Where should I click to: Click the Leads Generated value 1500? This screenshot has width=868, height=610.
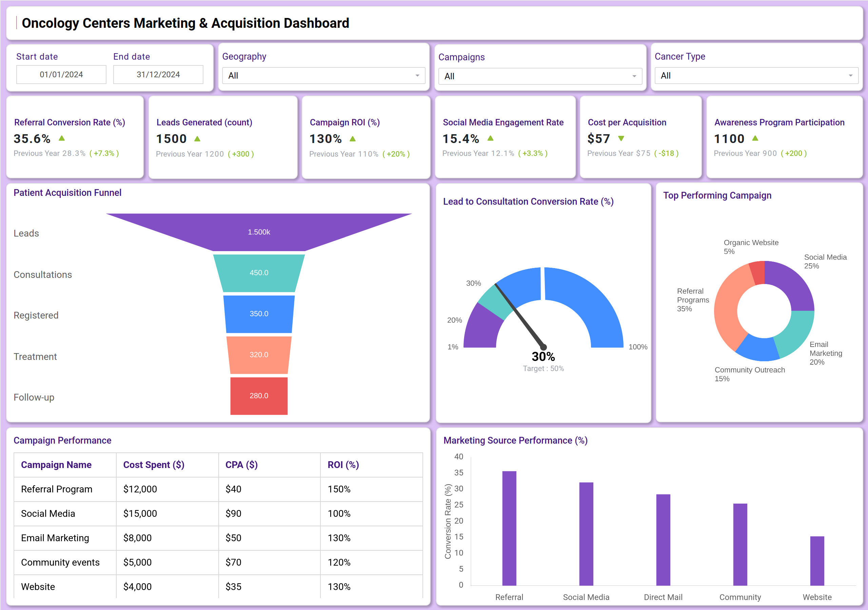171,139
